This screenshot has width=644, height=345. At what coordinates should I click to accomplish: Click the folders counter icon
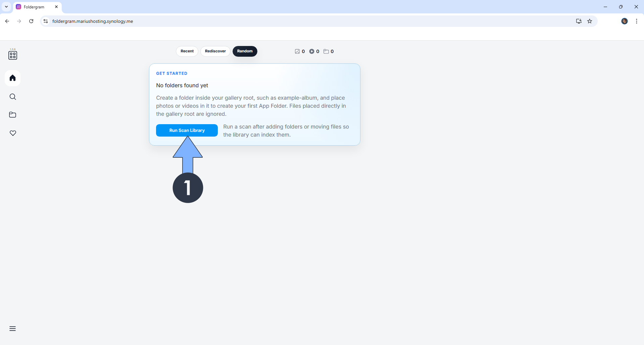tap(326, 51)
